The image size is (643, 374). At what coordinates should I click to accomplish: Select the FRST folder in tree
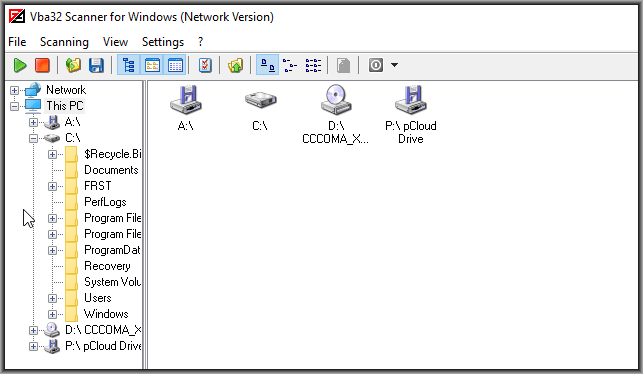pyautogui.click(x=98, y=186)
